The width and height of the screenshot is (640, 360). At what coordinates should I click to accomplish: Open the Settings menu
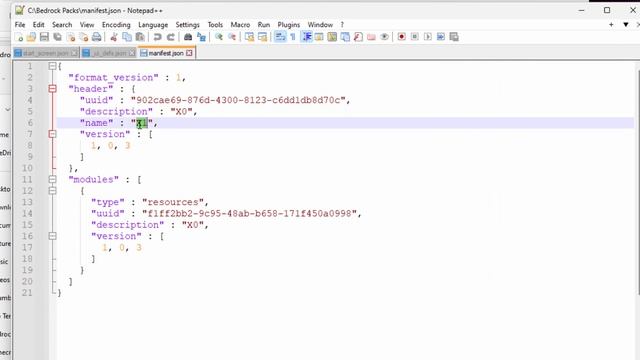(187, 25)
